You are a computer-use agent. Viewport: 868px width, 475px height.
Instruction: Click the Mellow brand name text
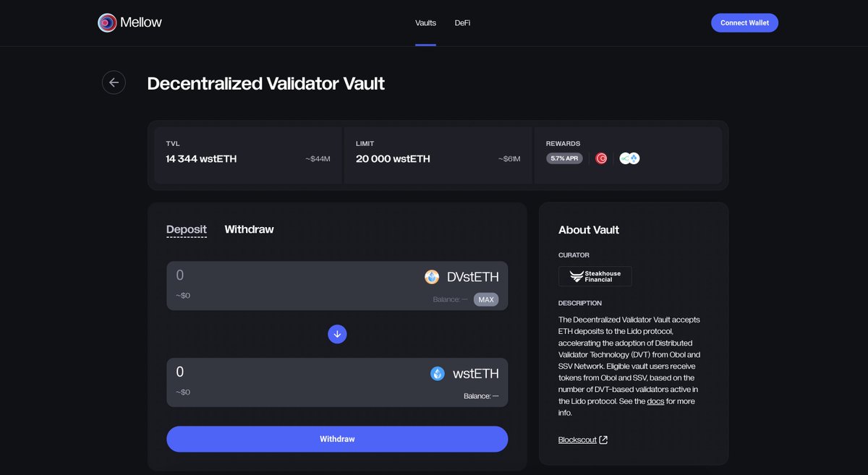click(x=141, y=22)
